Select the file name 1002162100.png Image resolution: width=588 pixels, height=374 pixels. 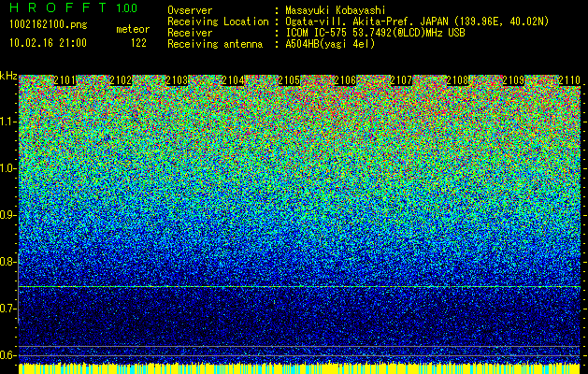click(x=49, y=25)
